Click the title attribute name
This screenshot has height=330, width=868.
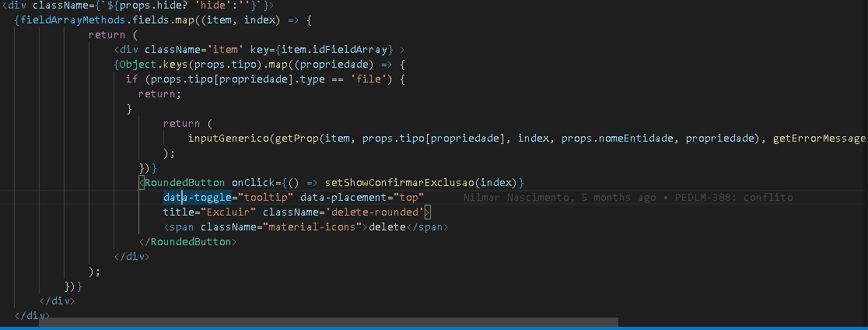tap(178, 212)
